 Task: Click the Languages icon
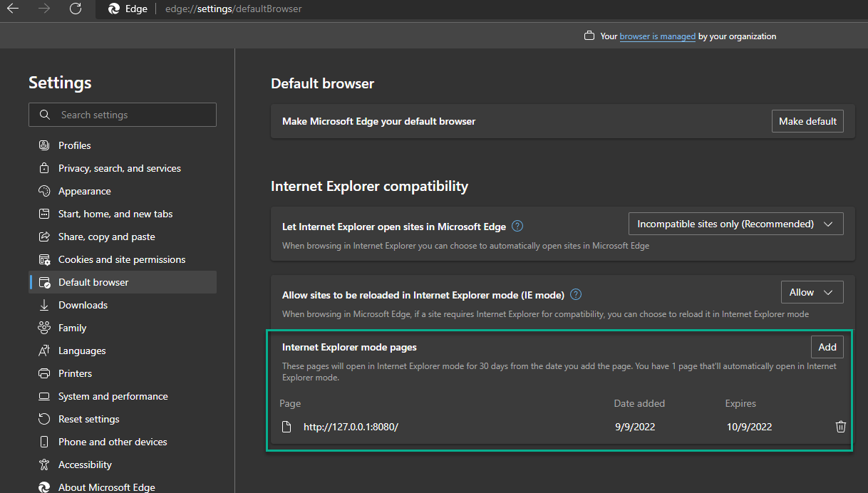tap(44, 351)
